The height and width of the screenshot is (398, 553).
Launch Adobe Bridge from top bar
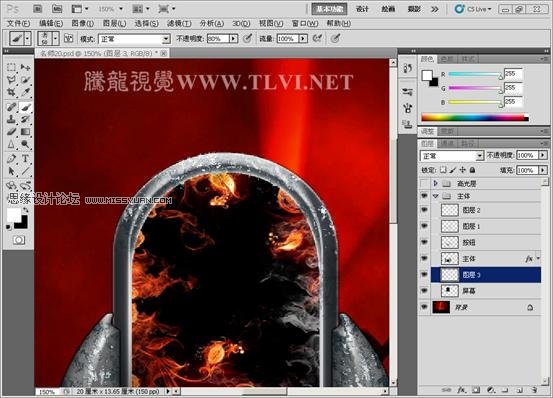38,9
